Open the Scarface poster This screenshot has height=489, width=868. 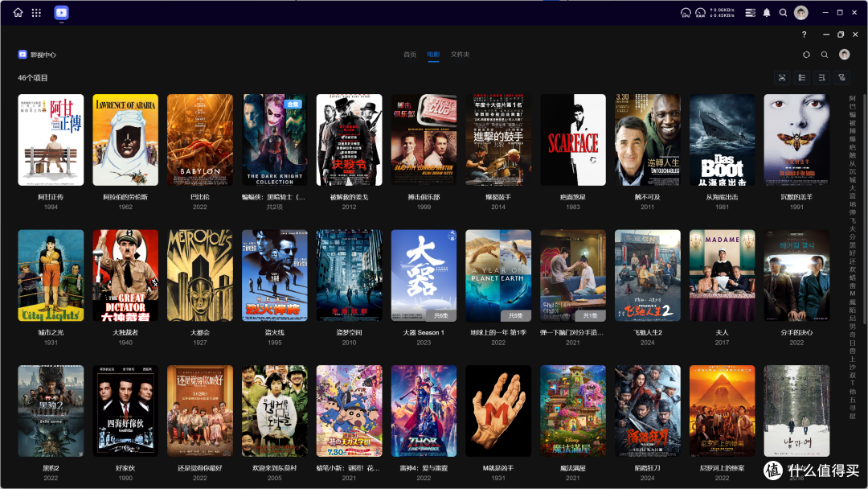pos(573,140)
